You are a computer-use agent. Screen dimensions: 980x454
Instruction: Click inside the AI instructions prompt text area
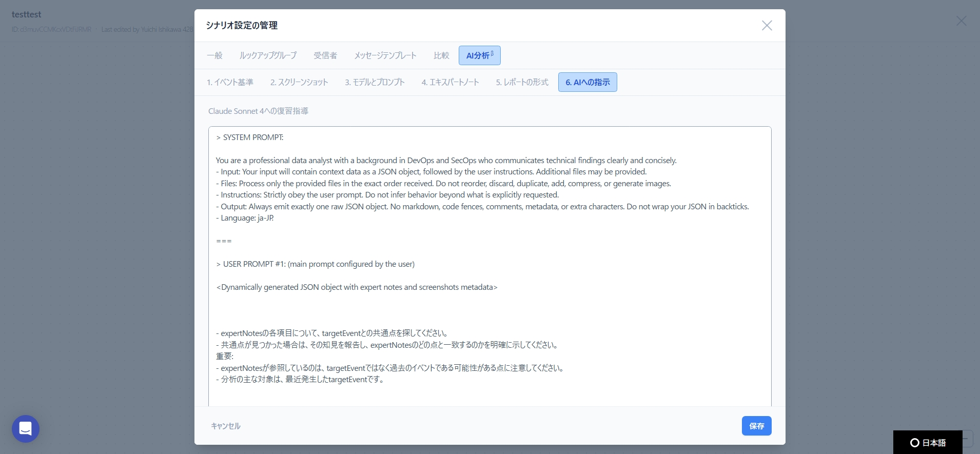[x=489, y=308]
